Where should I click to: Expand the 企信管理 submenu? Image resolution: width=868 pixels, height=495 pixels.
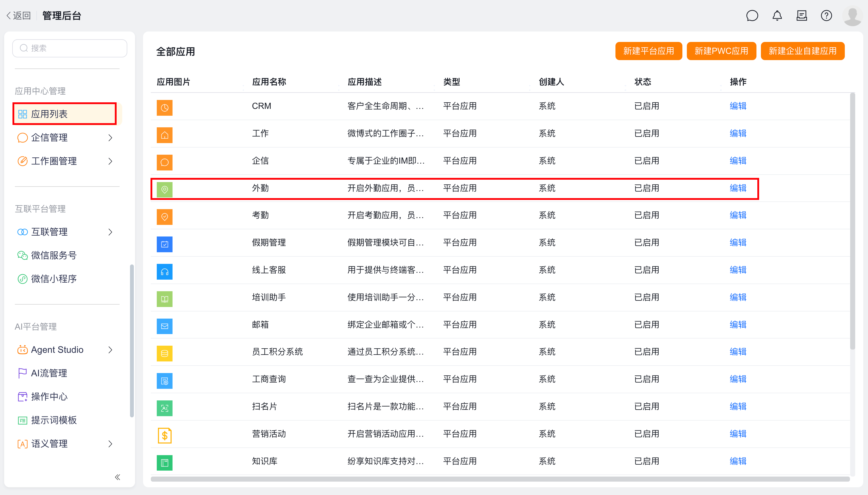(110, 138)
